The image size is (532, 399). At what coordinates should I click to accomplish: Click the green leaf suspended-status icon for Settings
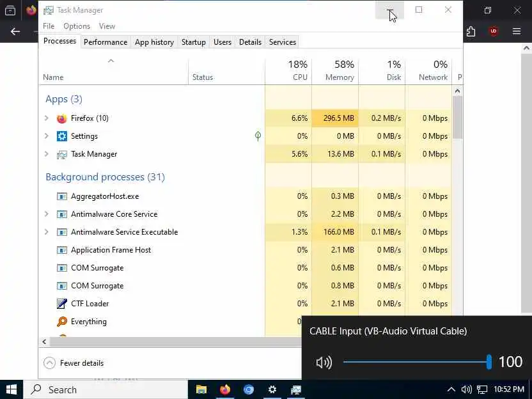pyautogui.click(x=258, y=136)
